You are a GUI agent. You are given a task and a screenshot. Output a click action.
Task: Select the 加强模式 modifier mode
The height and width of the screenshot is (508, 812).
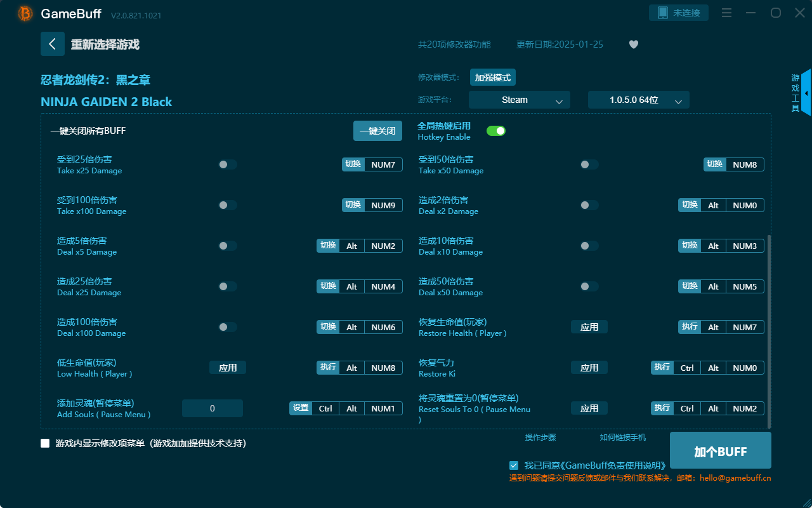point(494,77)
